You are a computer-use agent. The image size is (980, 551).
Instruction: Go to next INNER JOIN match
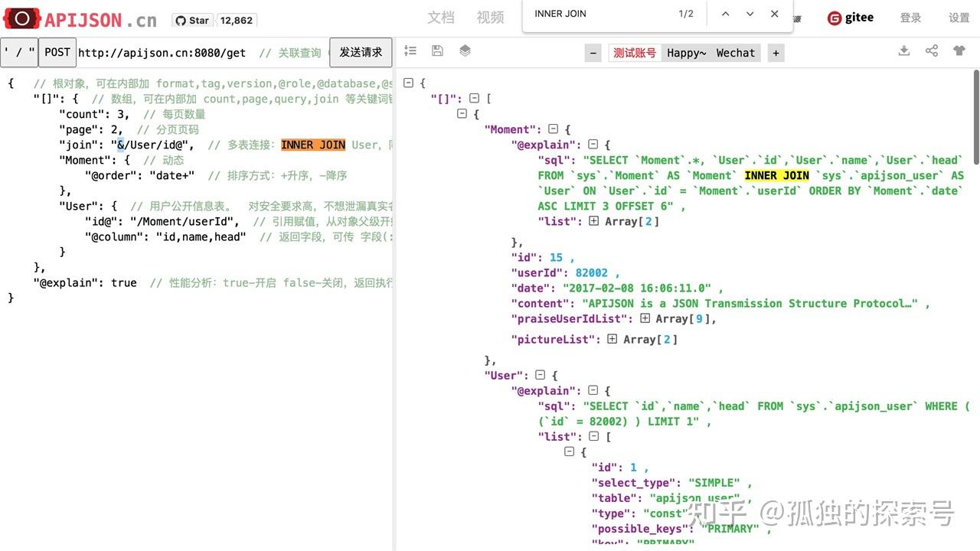click(750, 14)
